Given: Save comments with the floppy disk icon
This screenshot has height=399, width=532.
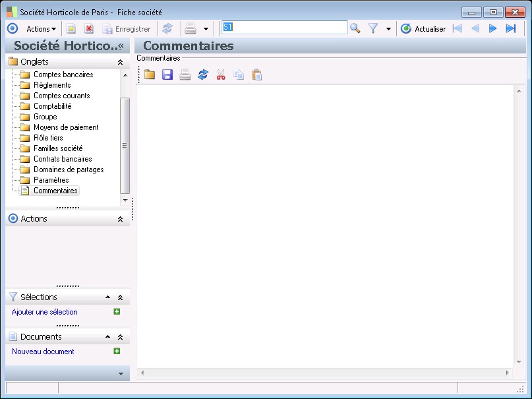Looking at the screenshot, I should click(167, 75).
